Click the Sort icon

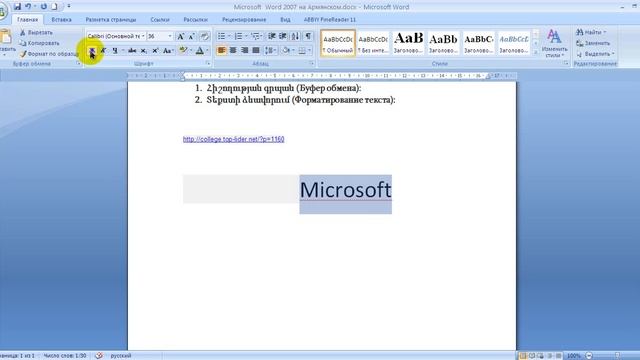point(295,36)
